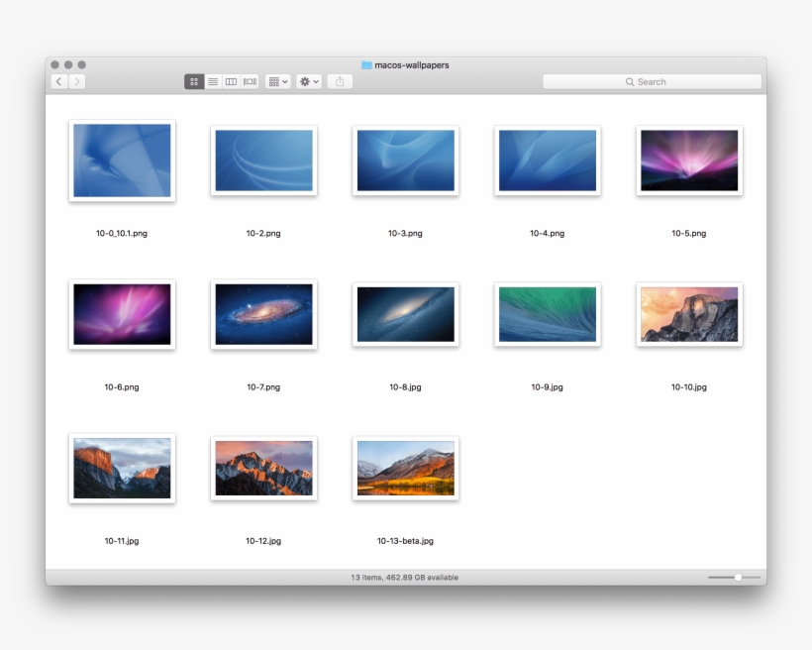This screenshot has height=650, width=812.
Task: Open the gear action menu
Action: click(x=309, y=81)
